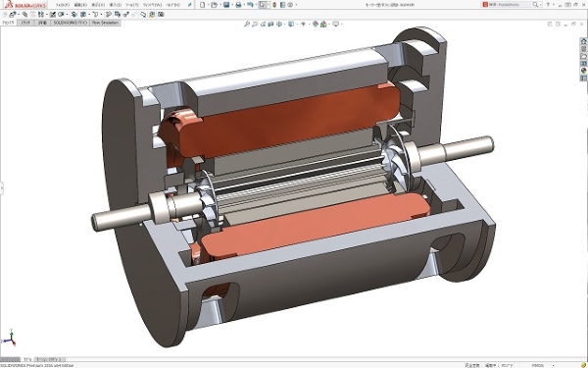This screenshot has height=368, width=588.
Task: Expand the units dropdown in status bar
Action: pos(554,365)
